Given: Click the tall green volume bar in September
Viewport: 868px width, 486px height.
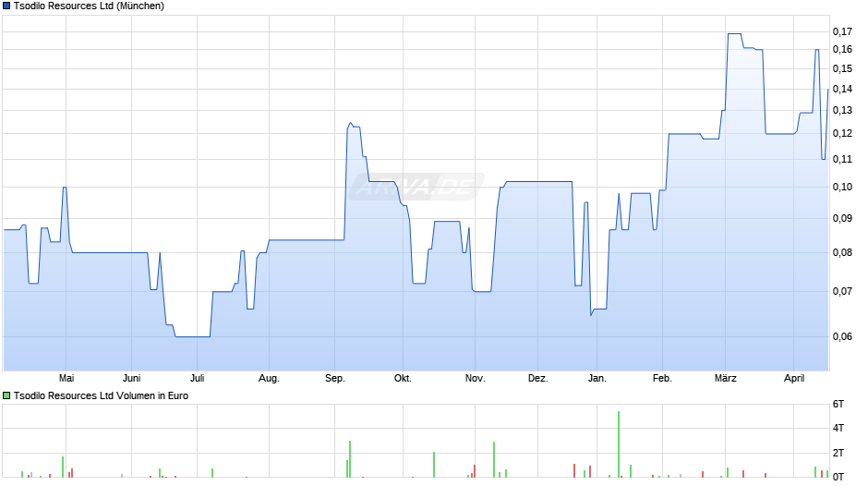Looking at the screenshot, I should click(350, 459).
